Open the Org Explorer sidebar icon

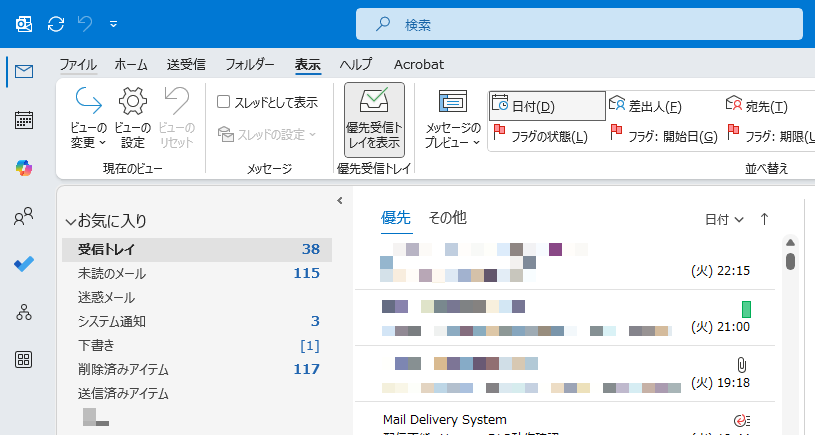24,312
